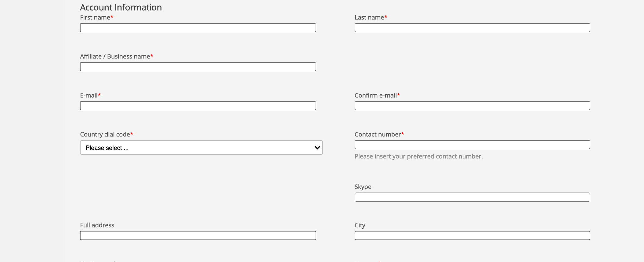Click the Last name label
The width and height of the screenshot is (644, 262).
(x=368, y=17)
